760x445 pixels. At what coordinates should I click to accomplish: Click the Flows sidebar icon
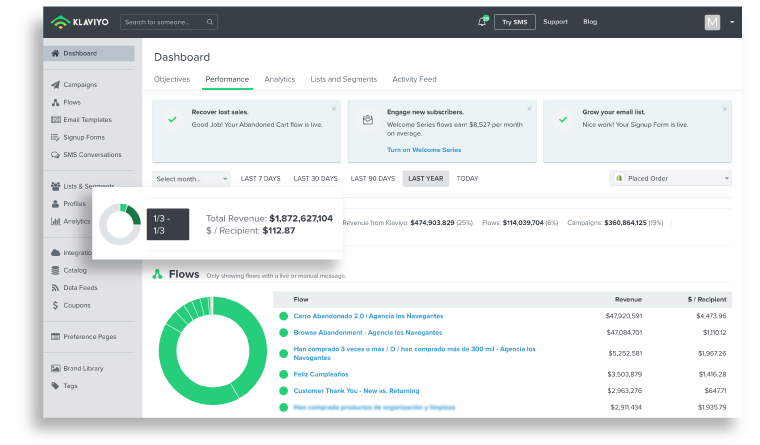55,102
